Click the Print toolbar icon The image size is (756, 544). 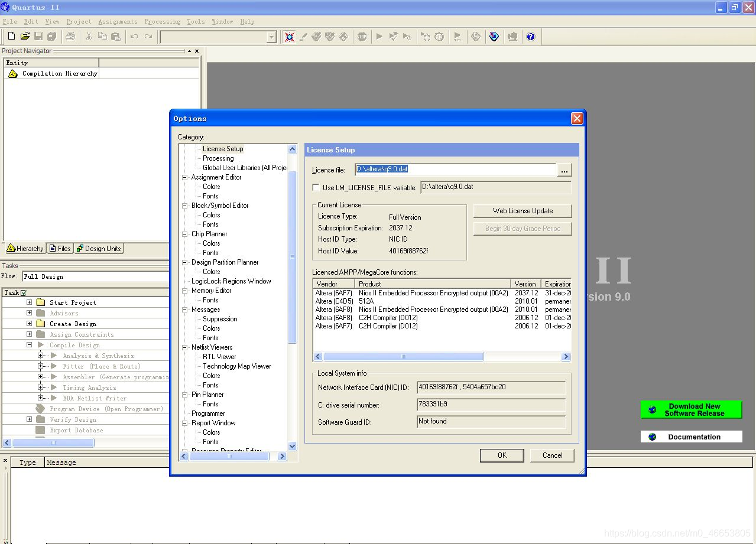click(70, 37)
